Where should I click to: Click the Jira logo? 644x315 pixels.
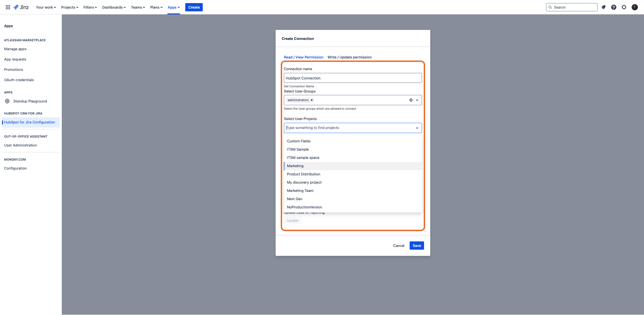[21, 7]
